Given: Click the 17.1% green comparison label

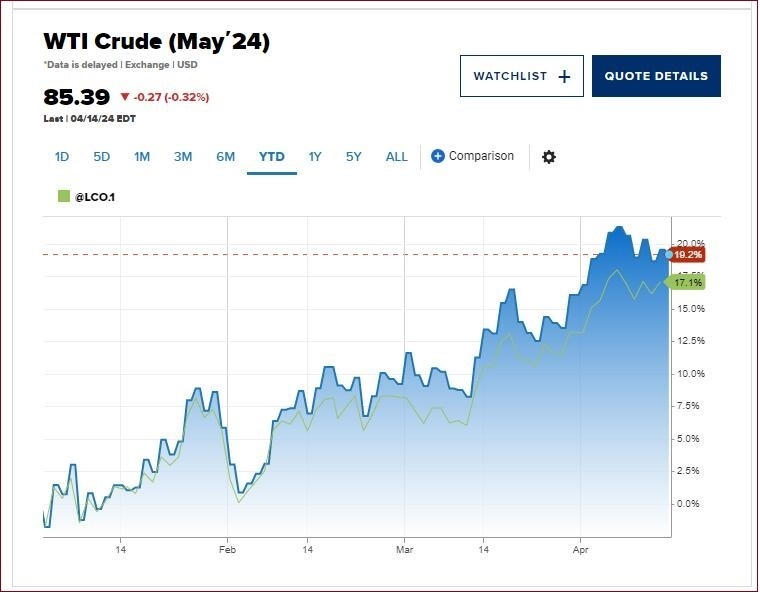Looking at the screenshot, I should pyautogui.click(x=687, y=283).
